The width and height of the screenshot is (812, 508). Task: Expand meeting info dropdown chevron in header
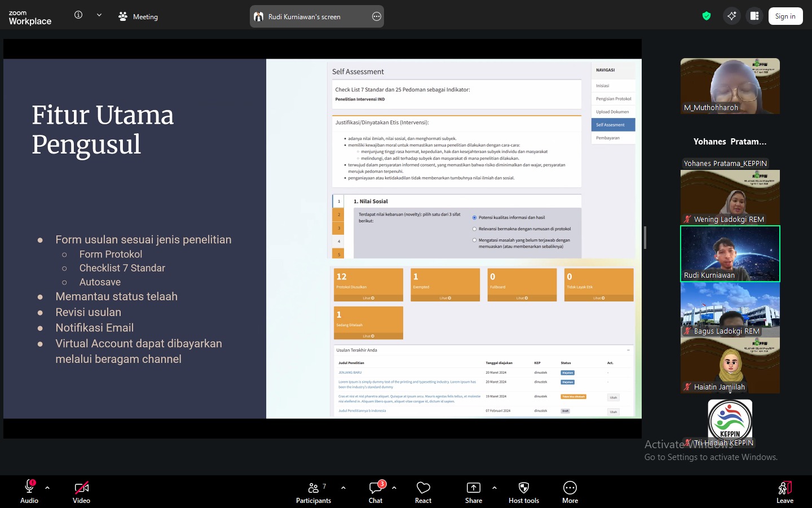point(99,15)
